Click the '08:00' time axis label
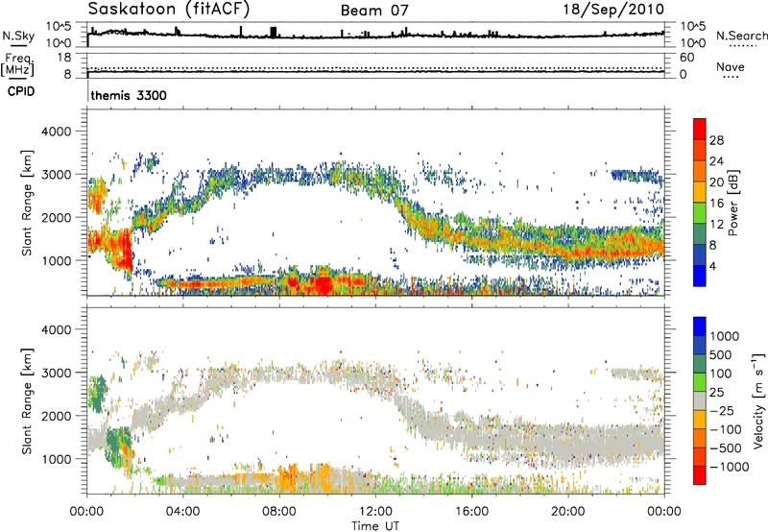Image resolution: width=768 pixels, height=532 pixels. pyautogui.click(x=278, y=512)
